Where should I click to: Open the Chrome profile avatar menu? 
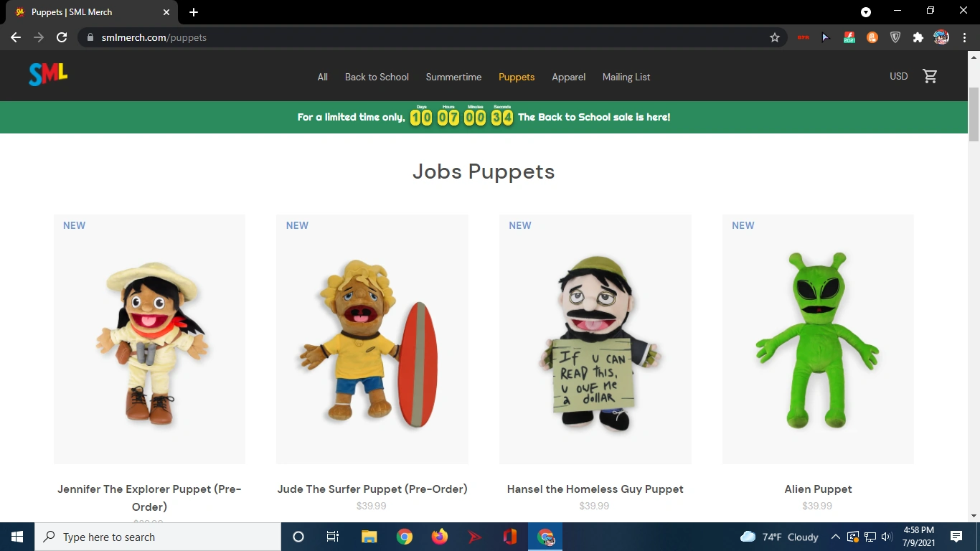(941, 37)
